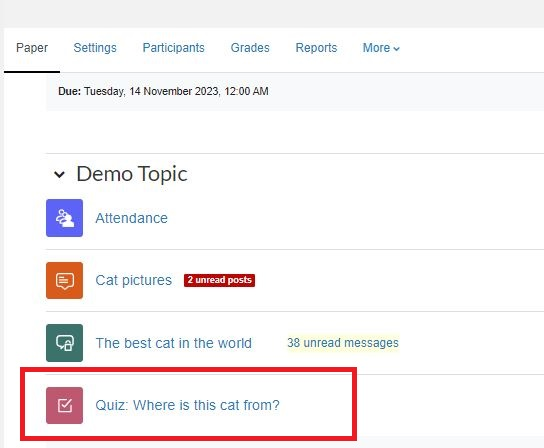Screen dimensions: 544x448
Task: Open the More dropdown menu
Action: point(381,48)
